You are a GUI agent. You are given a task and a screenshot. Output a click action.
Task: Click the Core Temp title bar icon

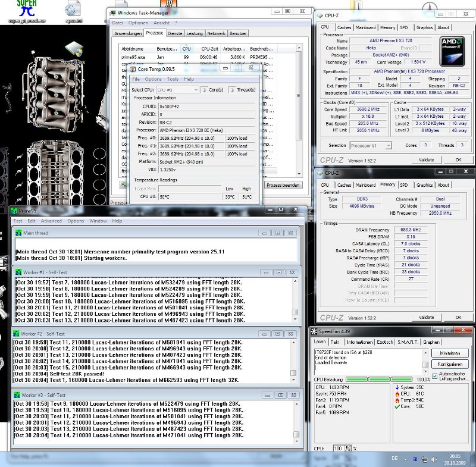pyautogui.click(x=133, y=69)
